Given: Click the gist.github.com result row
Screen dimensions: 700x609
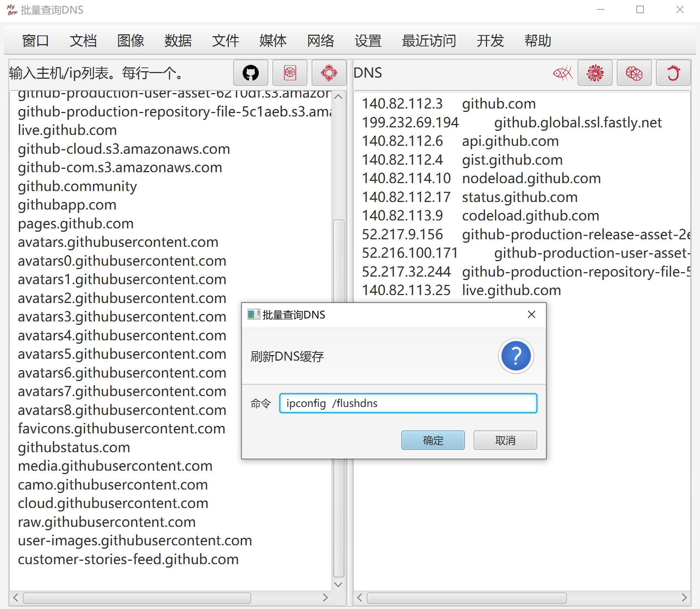Looking at the screenshot, I should coord(462,160).
